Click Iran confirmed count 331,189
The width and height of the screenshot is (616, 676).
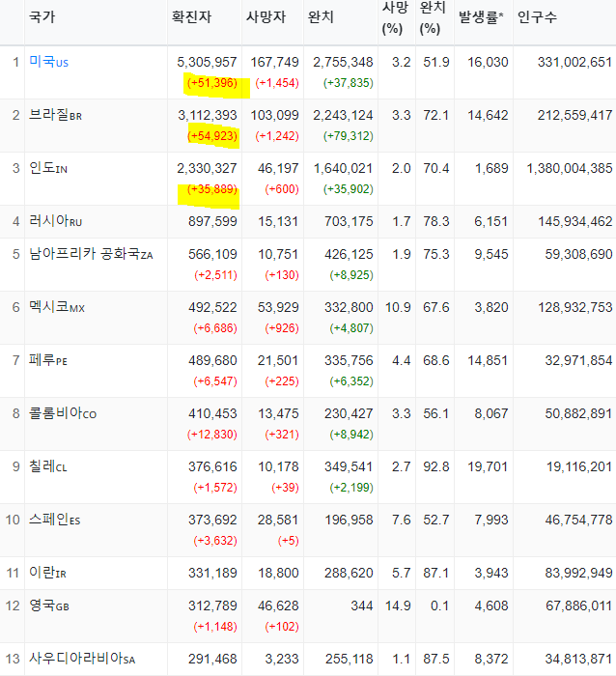coord(212,573)
